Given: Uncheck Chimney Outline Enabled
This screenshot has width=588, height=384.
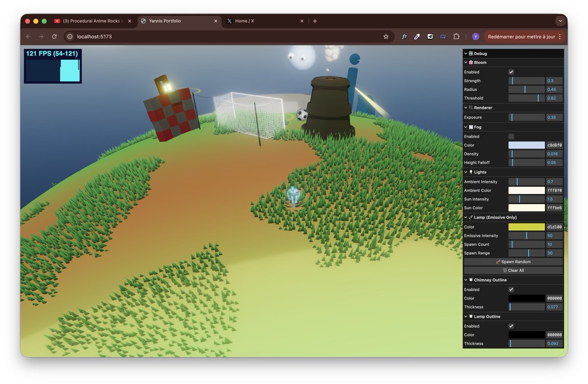Looking at the screenshot, I should [x=511, y=289].
